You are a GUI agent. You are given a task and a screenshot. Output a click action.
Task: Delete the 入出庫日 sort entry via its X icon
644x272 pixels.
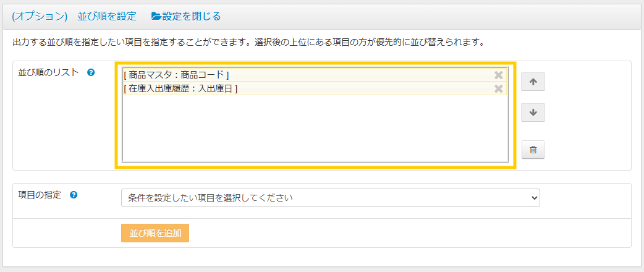tap(498, 89)
